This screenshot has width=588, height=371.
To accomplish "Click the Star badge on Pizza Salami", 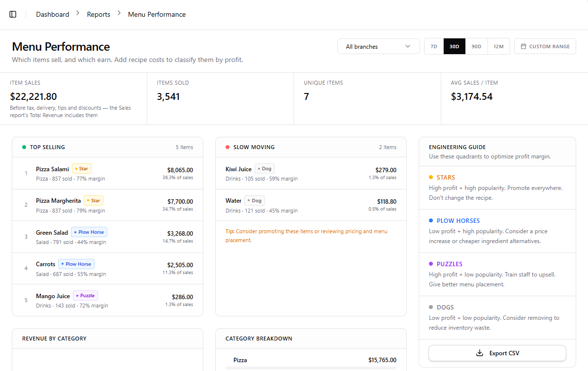I will tap(82, 169).
